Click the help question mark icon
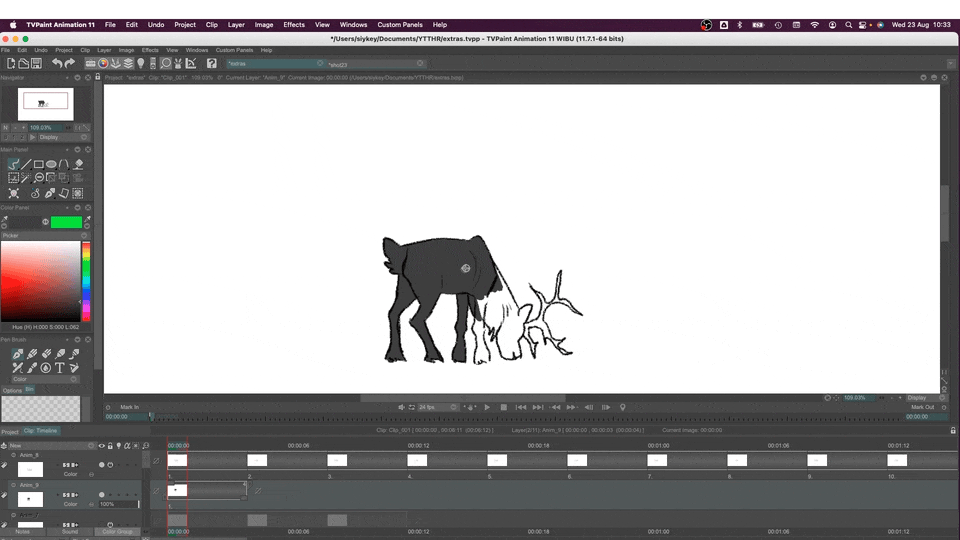The width and height of the screenshot is (960, 540). [x=211, y=63]
